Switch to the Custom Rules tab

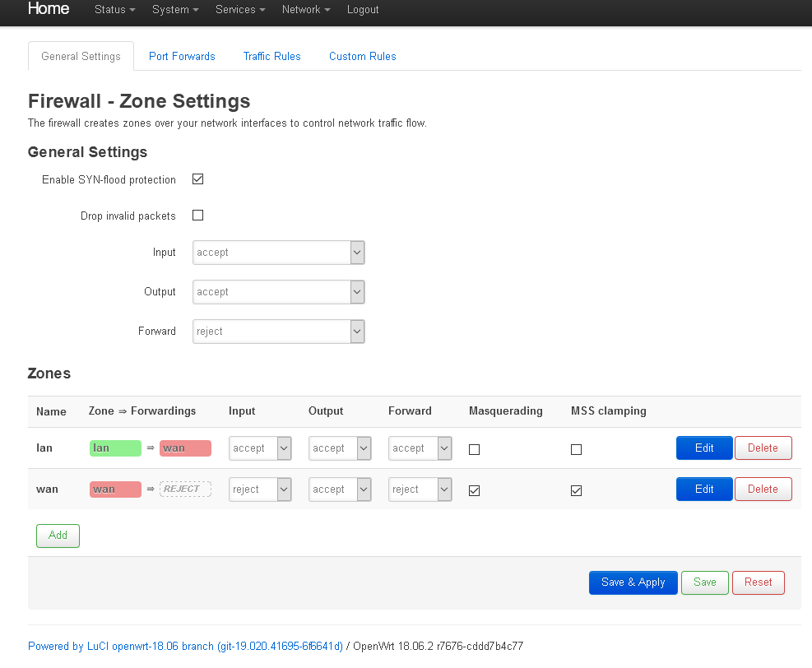tap(363, 56)
